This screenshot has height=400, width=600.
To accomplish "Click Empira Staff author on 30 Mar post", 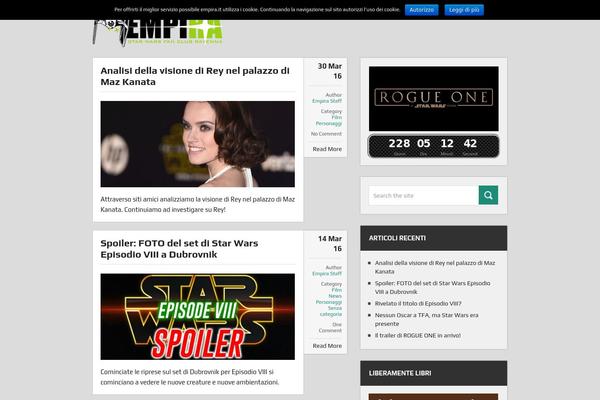I will click(327, 101).
